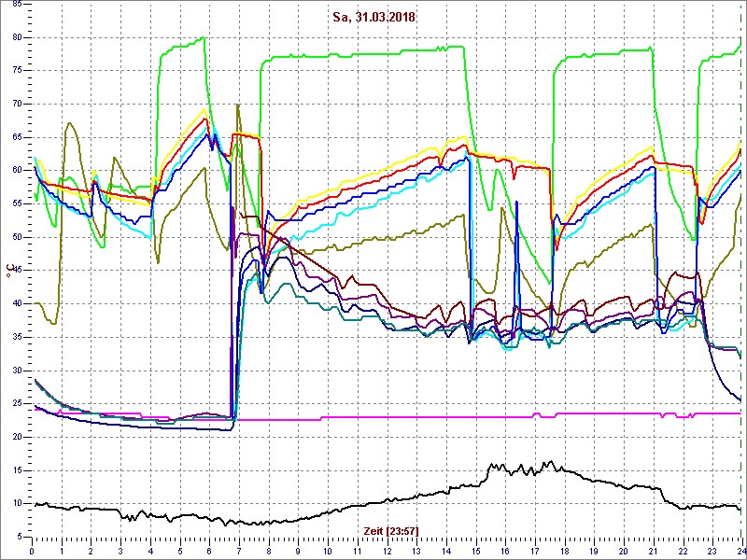Click hour 22 on the time axis

pos(683,550)
